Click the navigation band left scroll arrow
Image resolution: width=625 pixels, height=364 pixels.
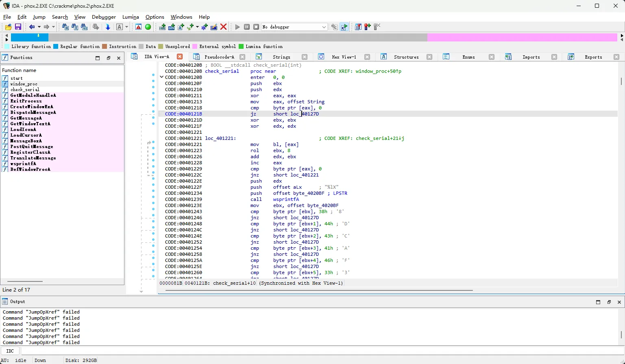click(7, 35)
